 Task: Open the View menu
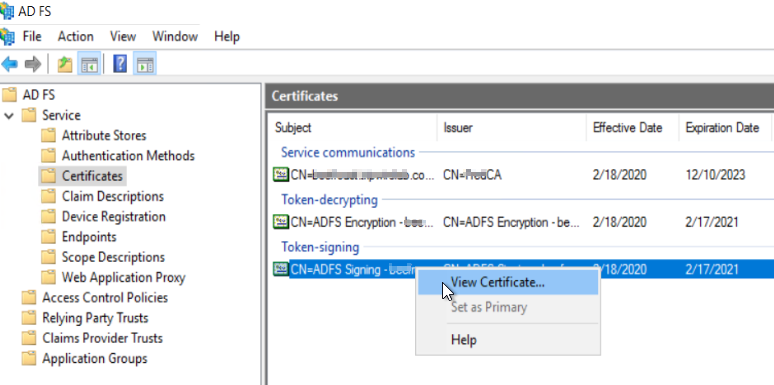pos(123,37)
